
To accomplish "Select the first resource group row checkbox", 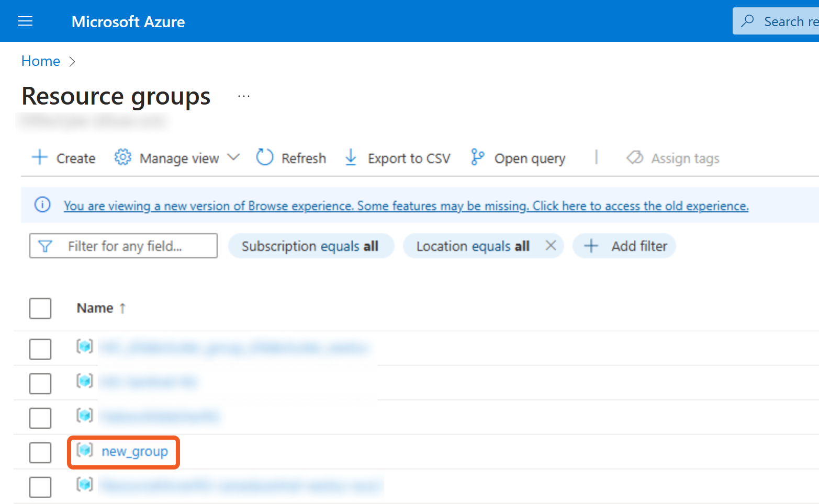I will click(x=40, y=349).
